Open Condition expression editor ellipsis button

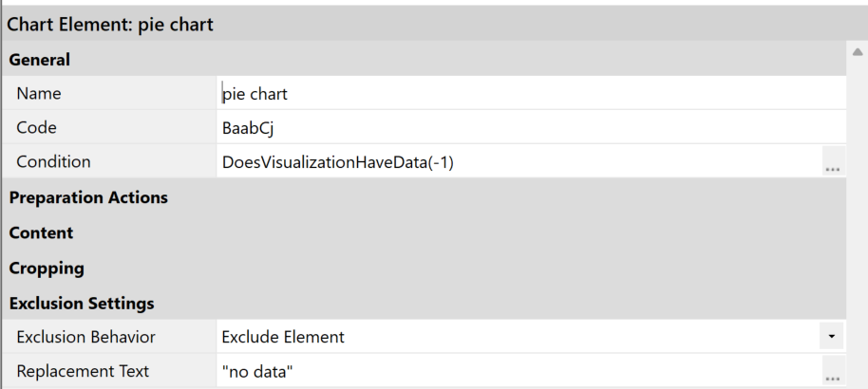point(833,161)
